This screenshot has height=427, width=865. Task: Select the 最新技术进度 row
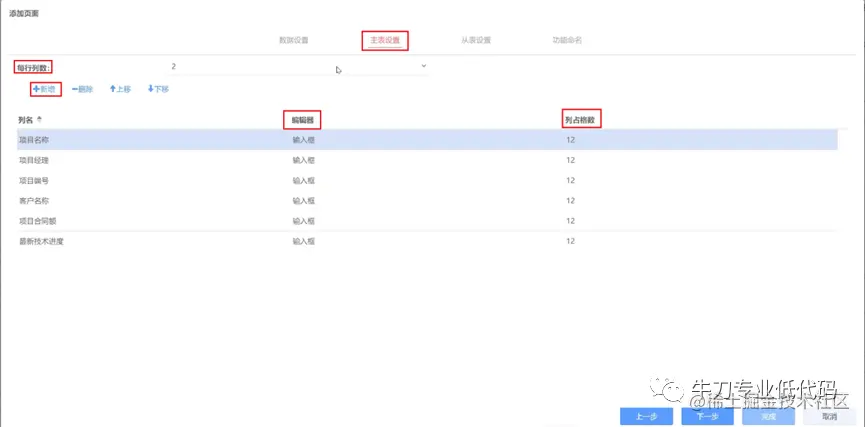[427, 241]
